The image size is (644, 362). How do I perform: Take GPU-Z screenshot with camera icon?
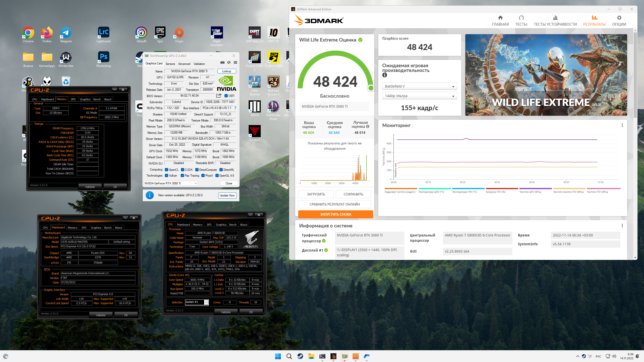[222, 62]
